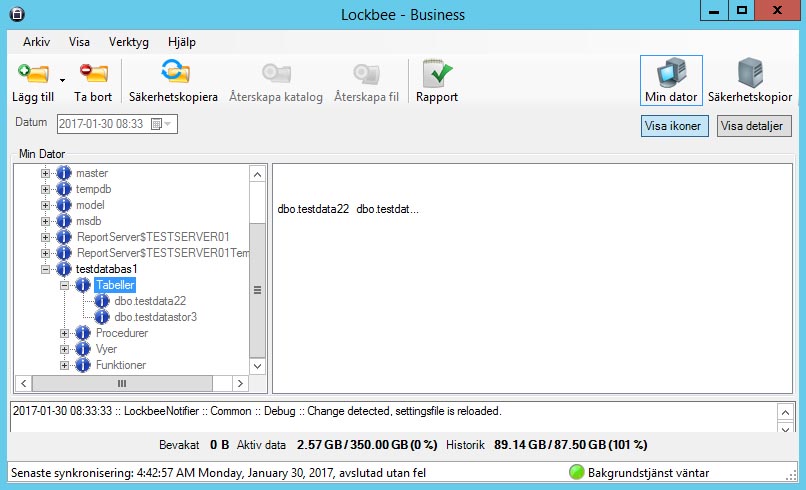The image size is (806, 490).
Task: Switch to Säkerhetskopior server view
Action: [750, 80]
